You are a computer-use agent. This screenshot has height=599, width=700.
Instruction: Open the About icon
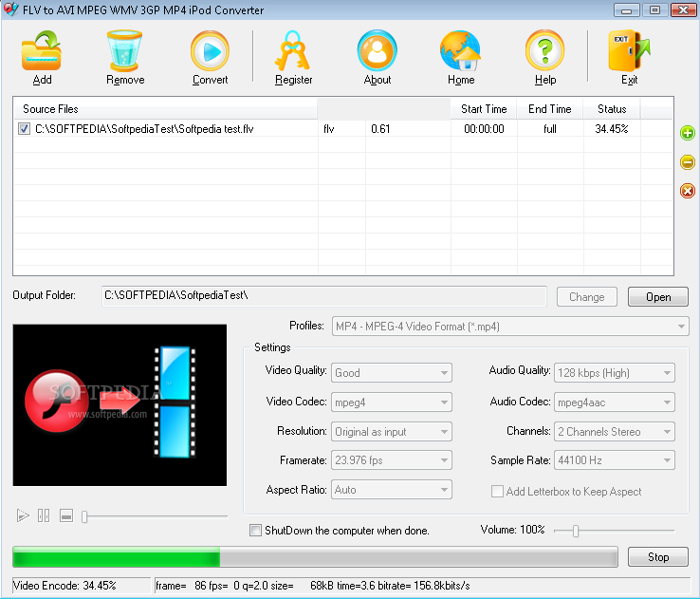point(378,50)
